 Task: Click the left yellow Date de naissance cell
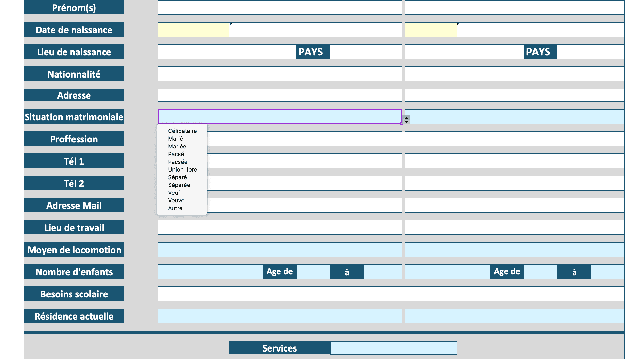194,30
